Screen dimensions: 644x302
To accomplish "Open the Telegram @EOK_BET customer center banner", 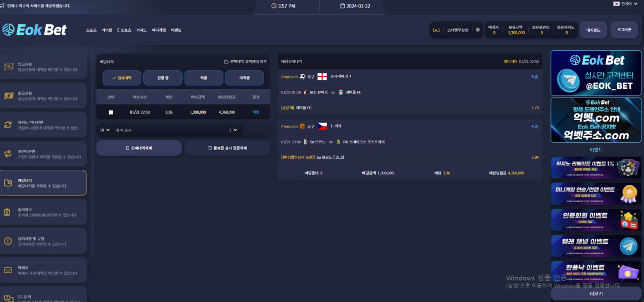I will coord(596,73).
